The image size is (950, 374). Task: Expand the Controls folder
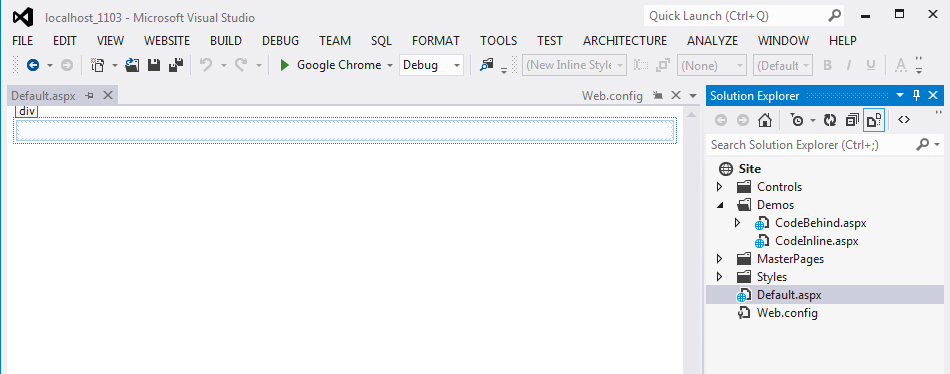tap(720, 187)
